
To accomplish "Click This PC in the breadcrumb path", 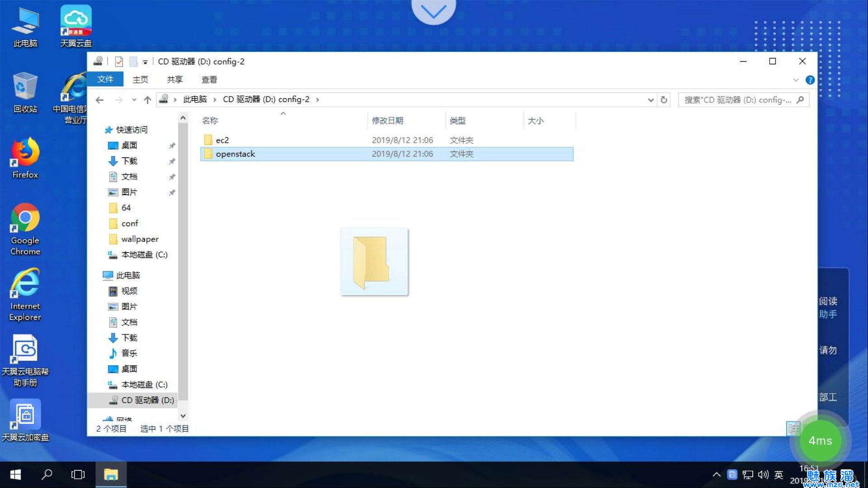I will tap(195, 99).
